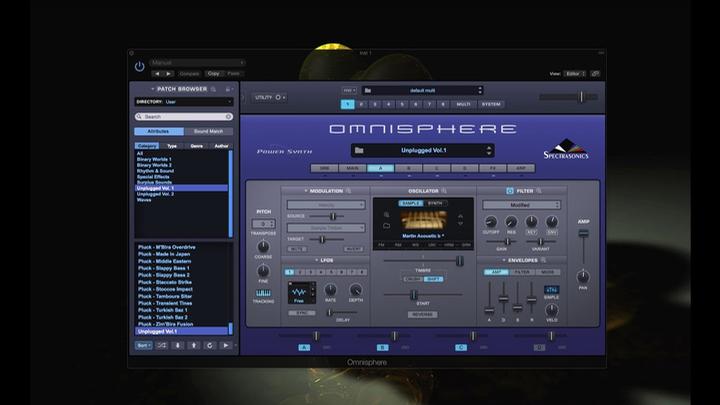Open the Envelopes zoom magnifier icon
Screen dimensions: 720x405
[x=544, y=260]
